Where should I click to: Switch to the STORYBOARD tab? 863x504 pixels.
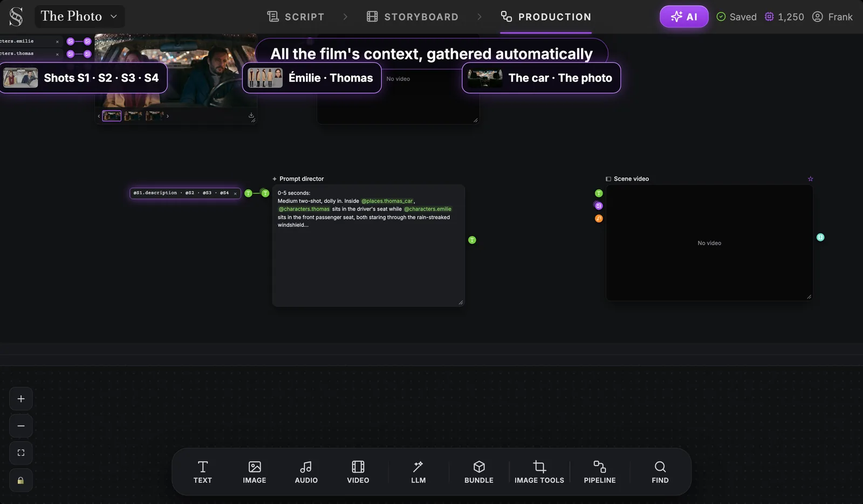coord(413,17)
